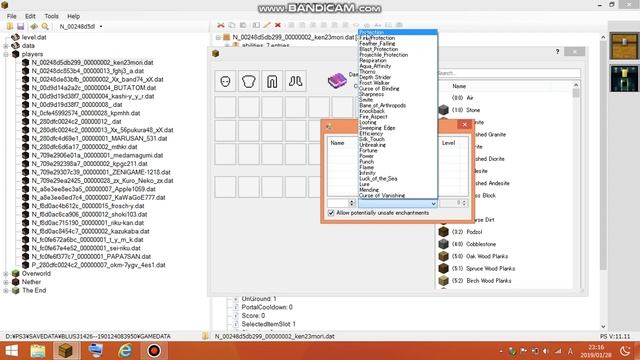This screenshot has height=360, width=640.
Task: Expand the data tree node
Action: click(x=6, y=46)
